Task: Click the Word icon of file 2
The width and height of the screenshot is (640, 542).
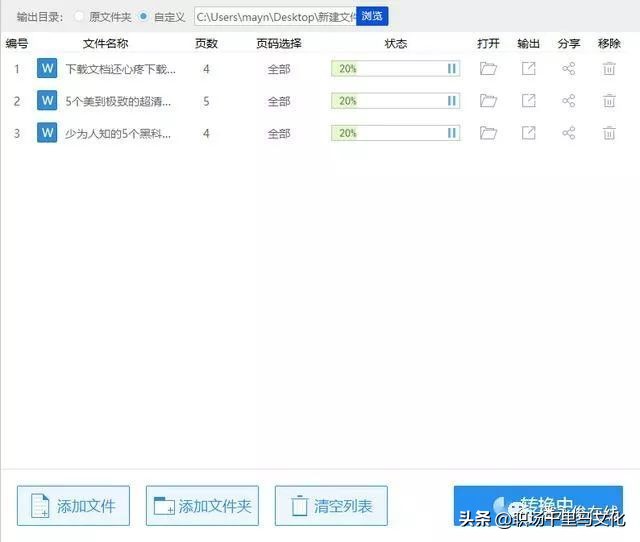Action: click(47, 100)
